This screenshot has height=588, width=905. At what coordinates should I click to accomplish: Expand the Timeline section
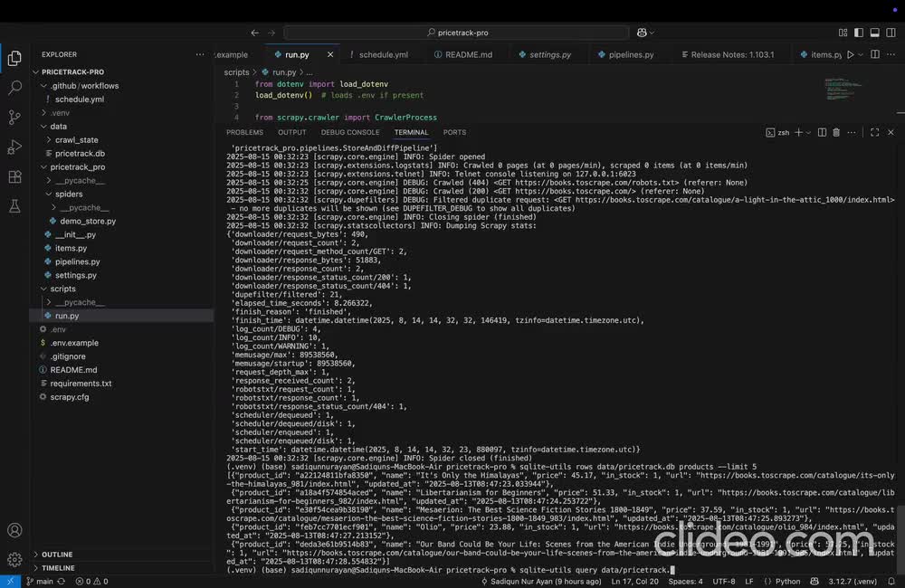122,568
